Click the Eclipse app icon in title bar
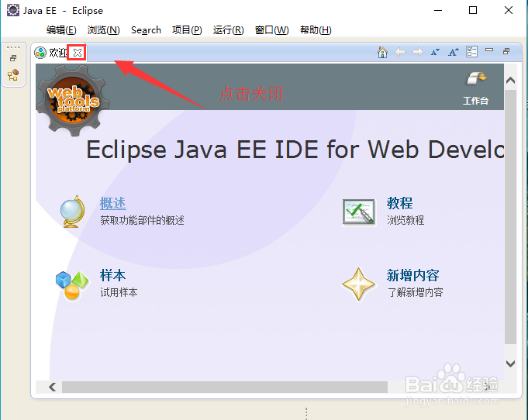Screen dimensions: 528x420 13,10
